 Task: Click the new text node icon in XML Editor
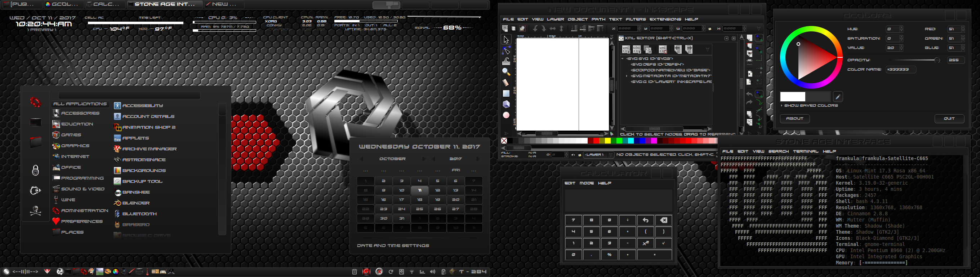tap(637, 49)
